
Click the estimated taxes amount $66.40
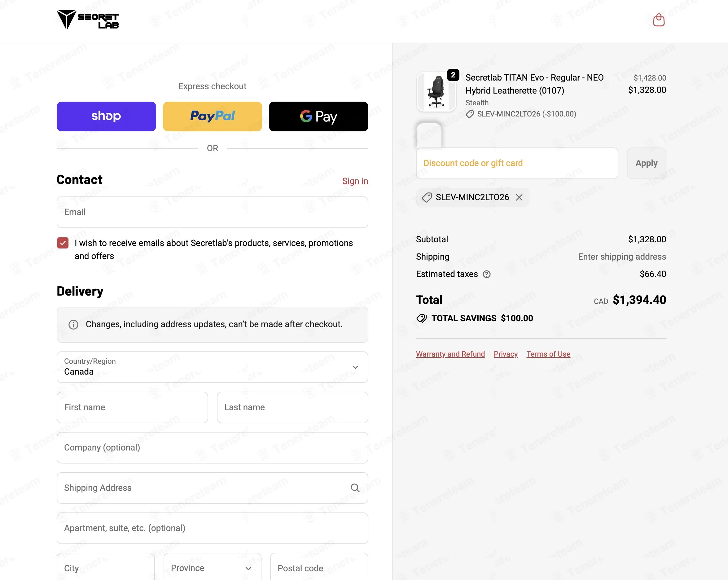pos(653,274)
